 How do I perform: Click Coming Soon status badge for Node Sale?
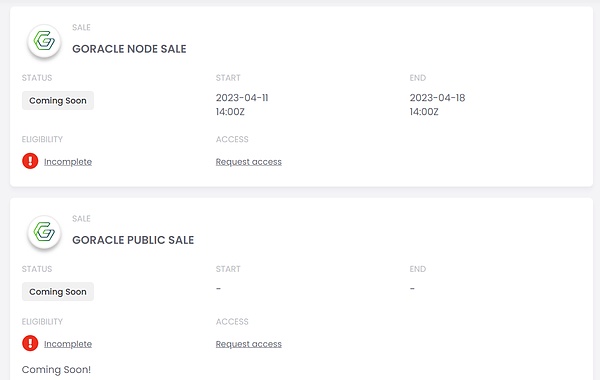(x=58, y=101)
